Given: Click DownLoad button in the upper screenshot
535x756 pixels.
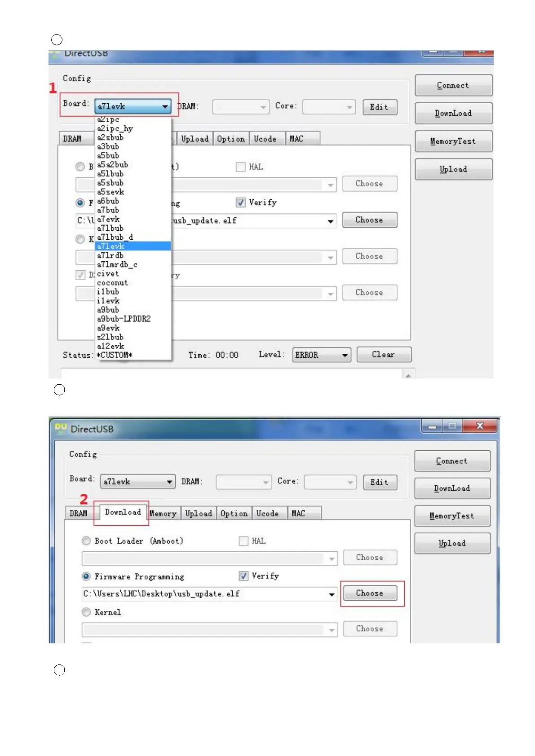Looking at the screenshot, I should (x=453, y=113).
